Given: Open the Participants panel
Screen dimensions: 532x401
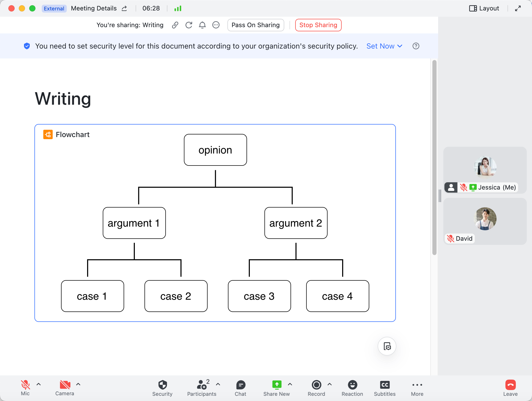Looking at the screenshot, I should (x=202, y=388).
